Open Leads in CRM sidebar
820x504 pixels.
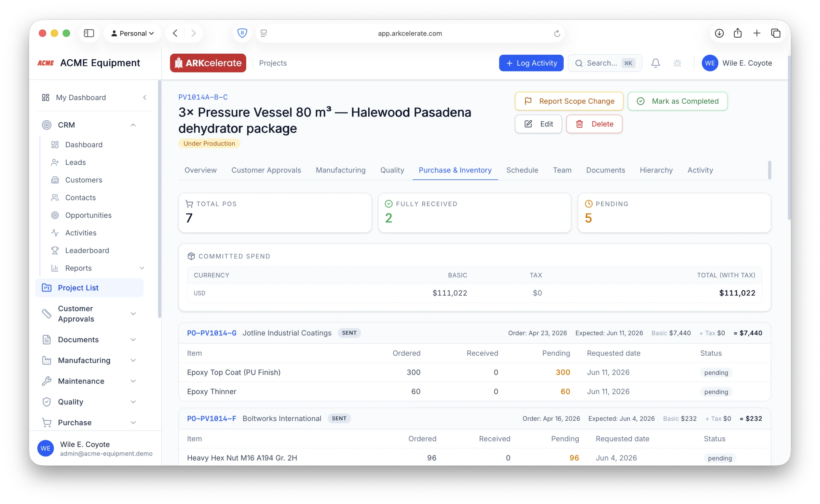76,162
